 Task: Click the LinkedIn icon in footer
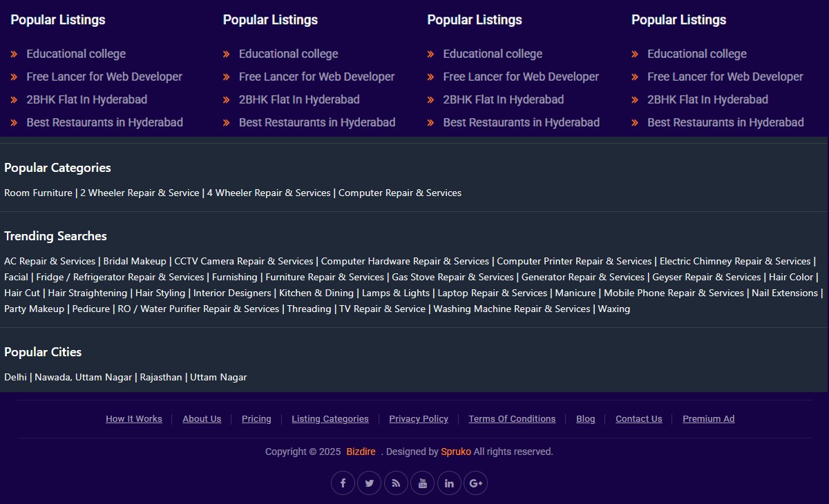(449, 483)
